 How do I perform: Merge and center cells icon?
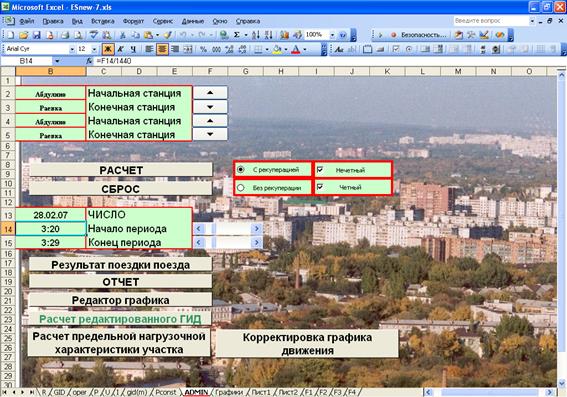(188, 49)
